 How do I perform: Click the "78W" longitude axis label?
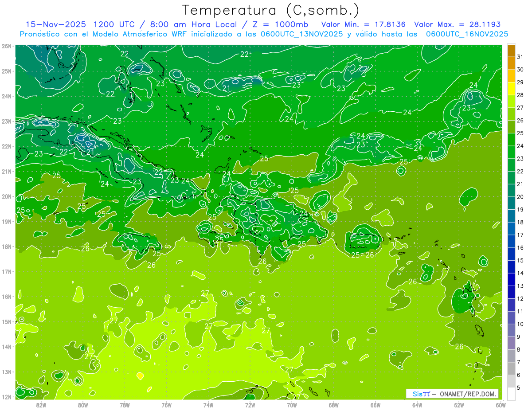125,405
